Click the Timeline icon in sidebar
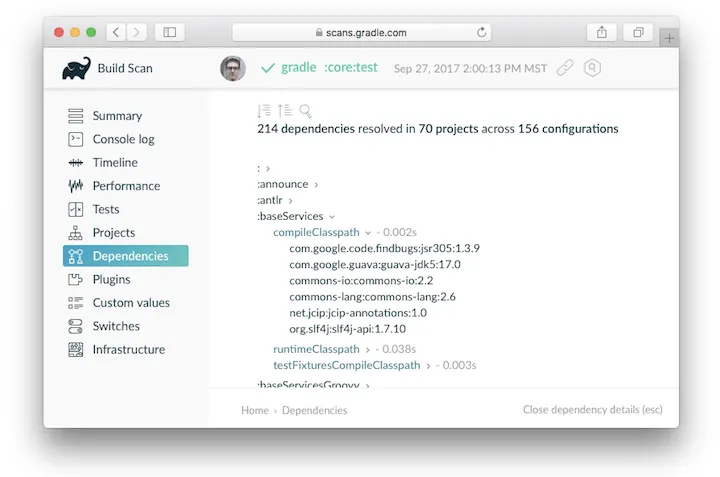Image resolution: width=720 pixels, height=477 pixels. coord(76,163)
